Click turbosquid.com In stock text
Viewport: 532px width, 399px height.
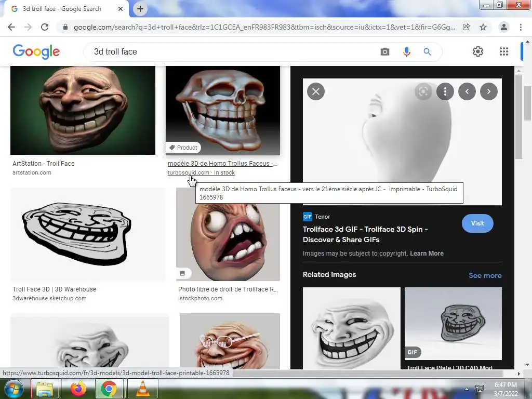tap(201, 172)
